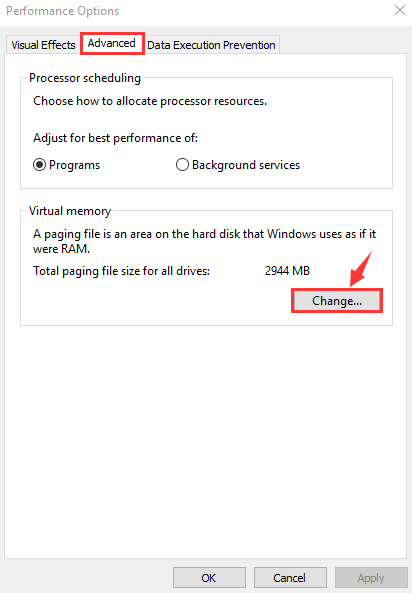Click the Programs option label text
Image resolution: width=412 pixels, height=593 pixels.
coord(75,165)
